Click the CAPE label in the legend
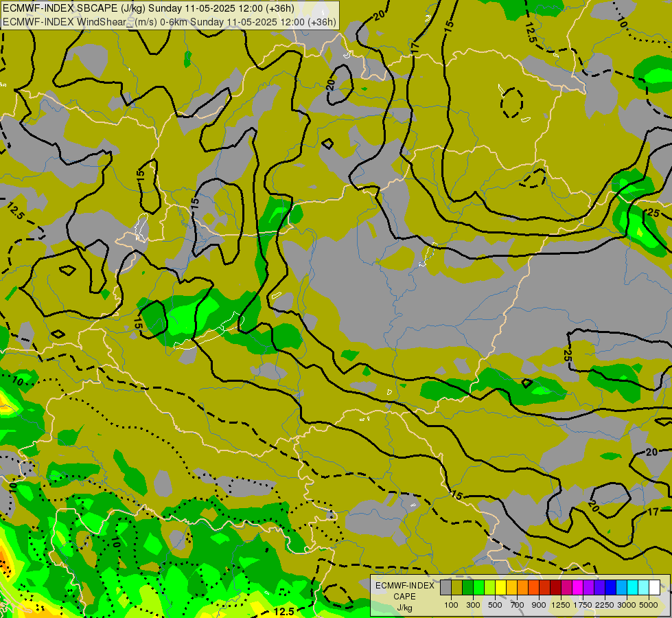 tap(404, 597)
